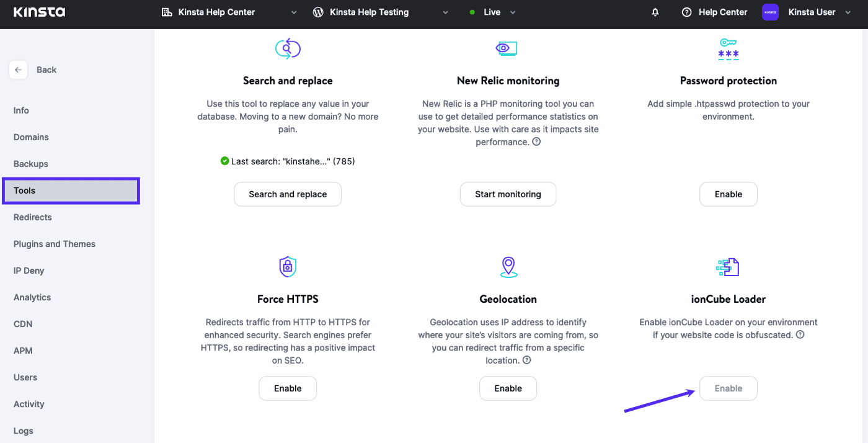Screen dimensions: 868x443
Task: Open APM in the sidebar
Action: coord(23,351)
